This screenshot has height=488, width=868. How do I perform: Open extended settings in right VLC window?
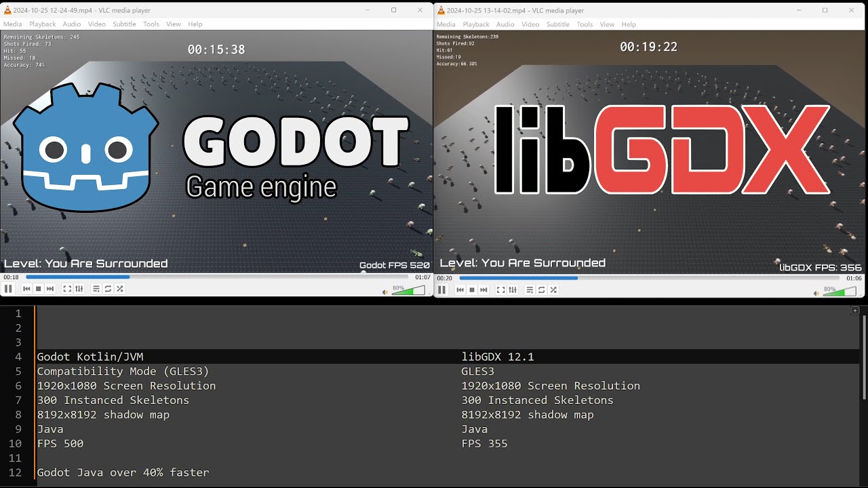pos(512,289)
